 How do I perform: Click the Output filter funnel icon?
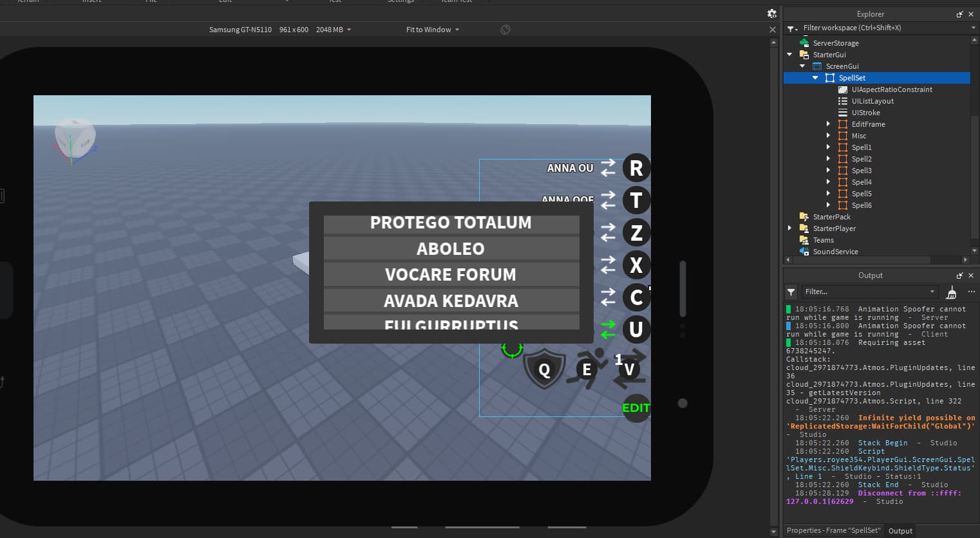click(x=791, y=292)
